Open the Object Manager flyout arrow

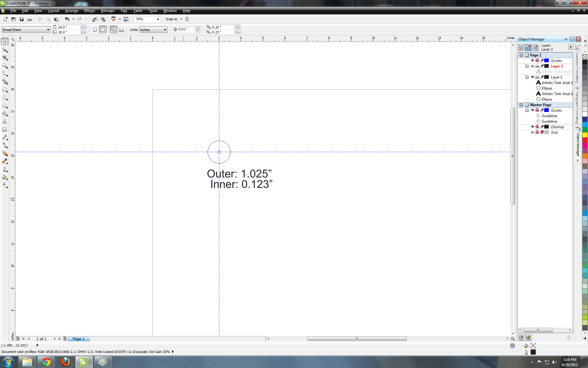(x=571, y=47)
